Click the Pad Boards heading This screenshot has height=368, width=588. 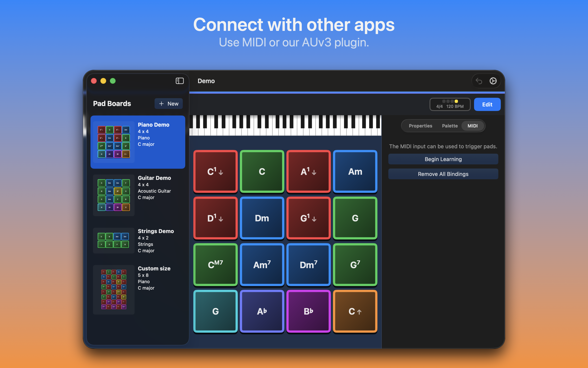point(112,103)
